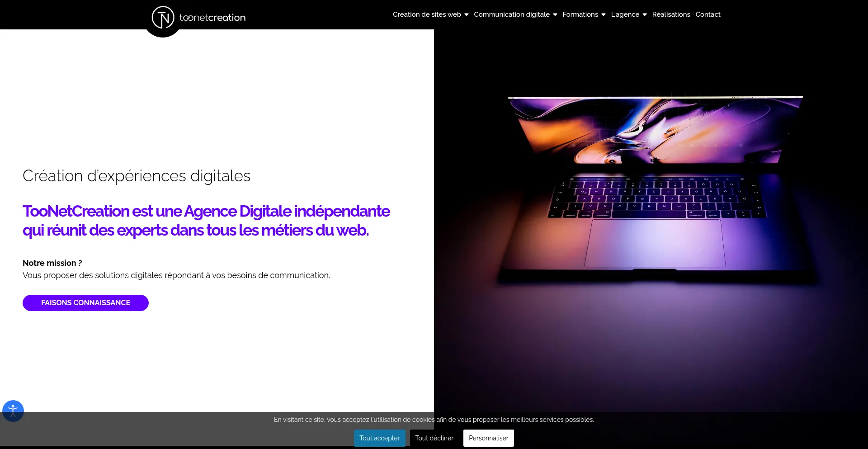Open the Formations menu
868x449 pixels.
[x=580, y=14]
